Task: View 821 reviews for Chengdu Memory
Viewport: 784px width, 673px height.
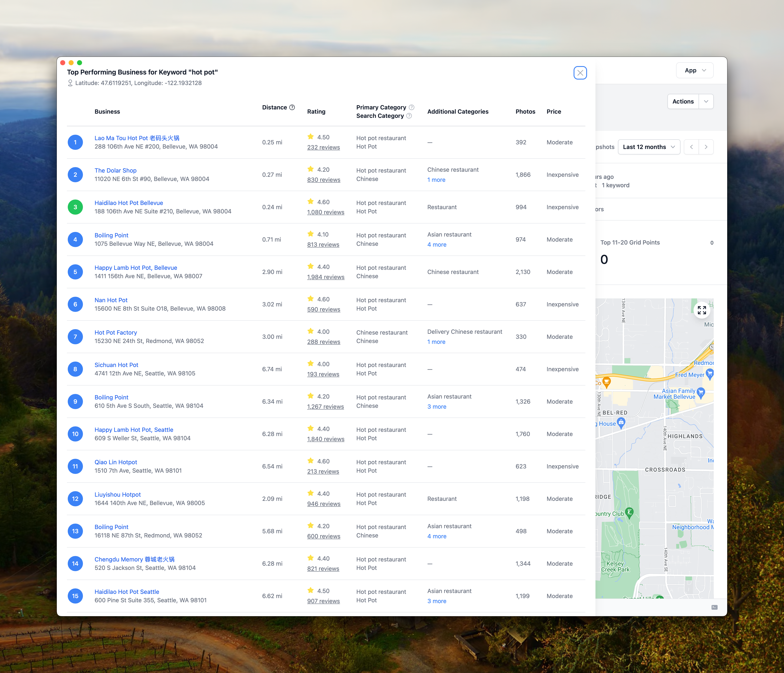Action: [x=323, y=569]
